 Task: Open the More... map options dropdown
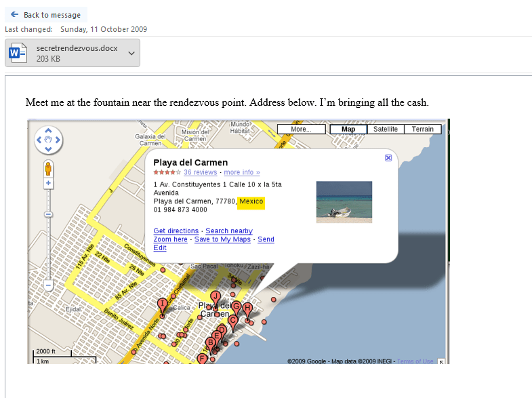click(x=301, y=129)
